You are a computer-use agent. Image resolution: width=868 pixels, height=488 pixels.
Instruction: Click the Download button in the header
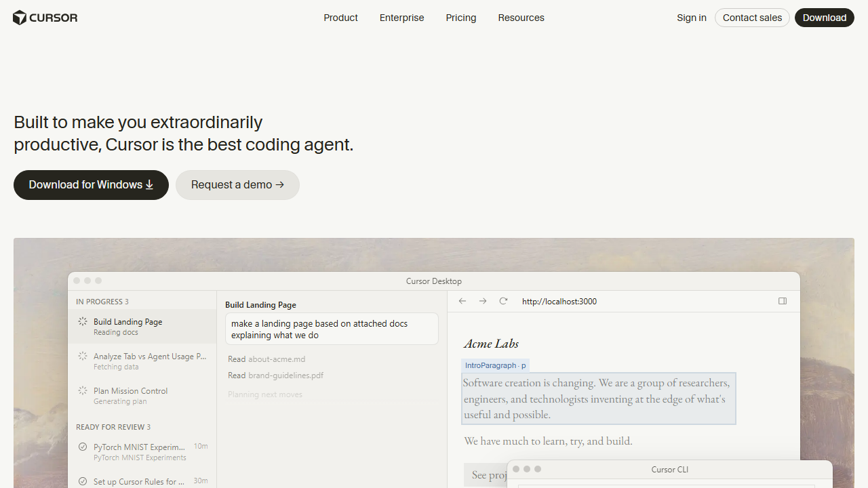[x=825, y=18]
